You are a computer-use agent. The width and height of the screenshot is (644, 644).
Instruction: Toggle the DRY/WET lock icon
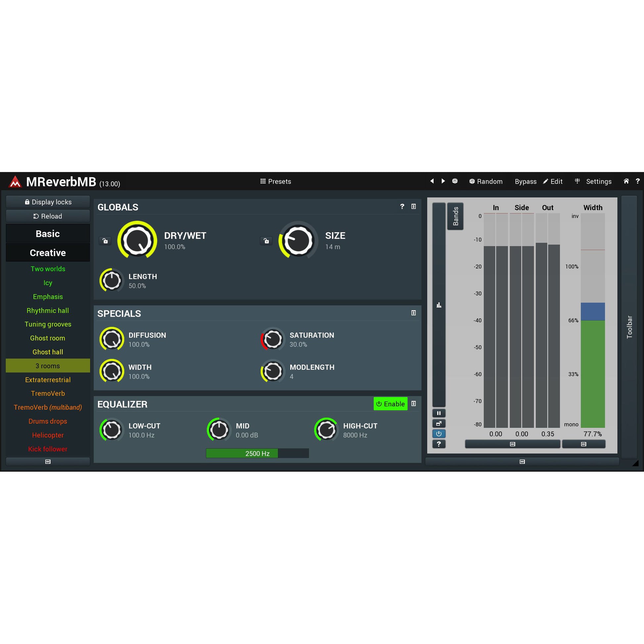[105, 241]
